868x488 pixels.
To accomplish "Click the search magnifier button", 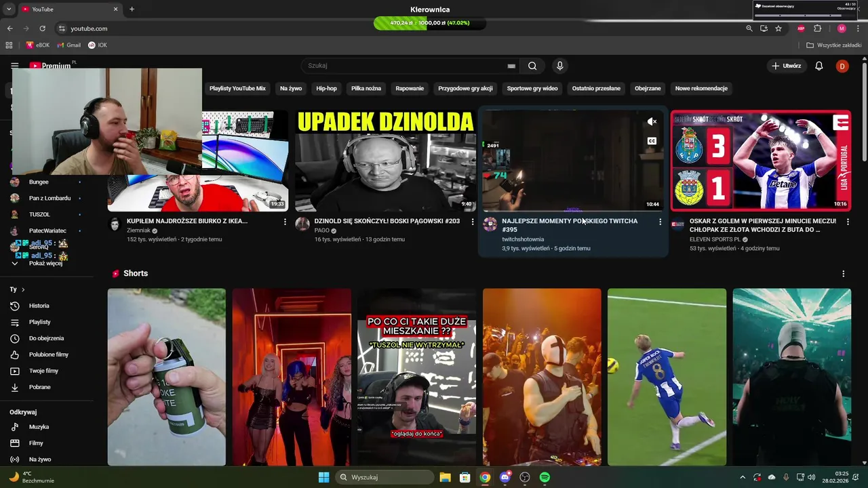I will click(532, 66).
